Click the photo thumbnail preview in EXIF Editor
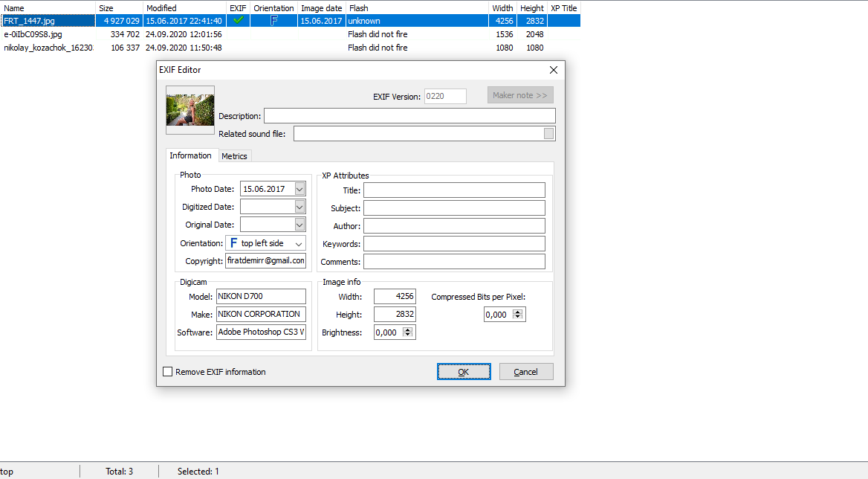 [x=190, y=109]
